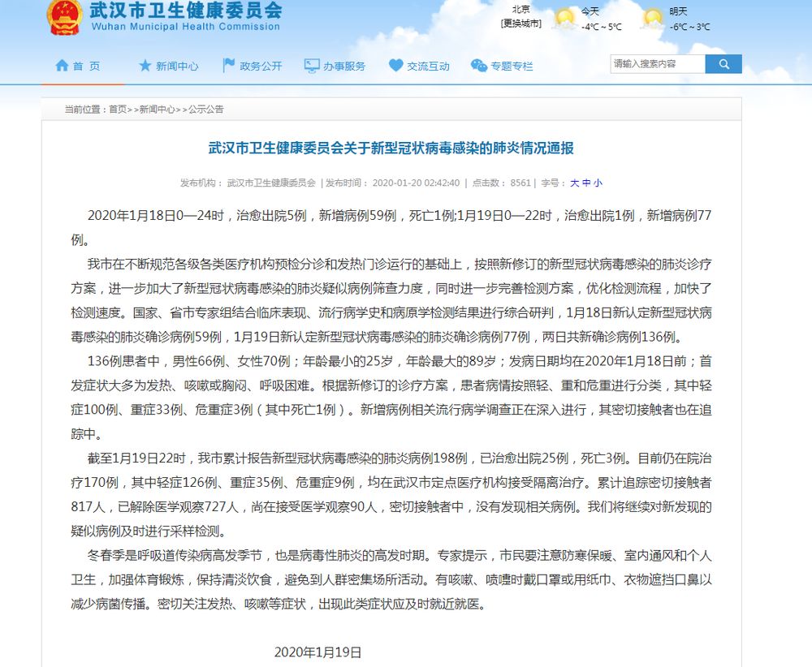Set font size to 大
Image resolution: width=812 pixels, height=667 pixels.
(574, 183)
